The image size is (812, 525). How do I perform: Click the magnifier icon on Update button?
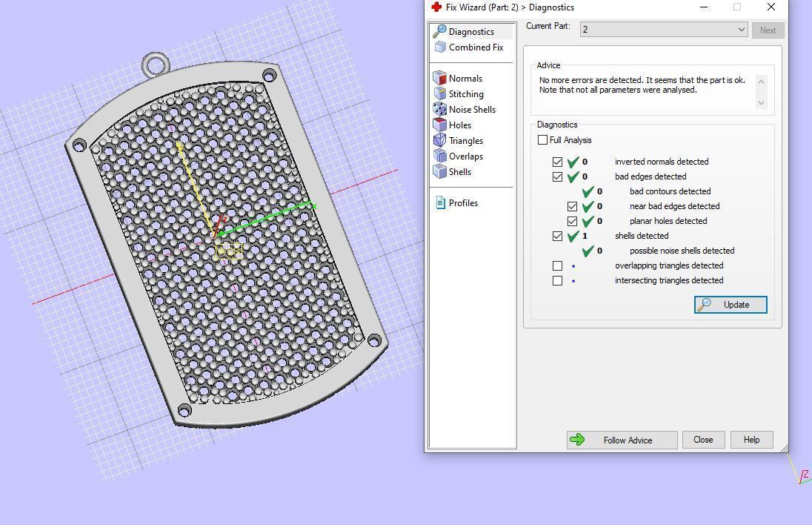click(705, 305)
